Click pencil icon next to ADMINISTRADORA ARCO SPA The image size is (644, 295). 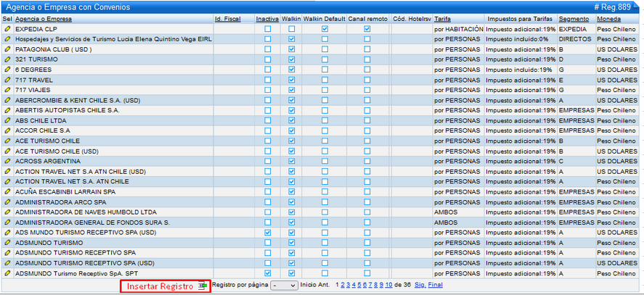tap(7, 202)
